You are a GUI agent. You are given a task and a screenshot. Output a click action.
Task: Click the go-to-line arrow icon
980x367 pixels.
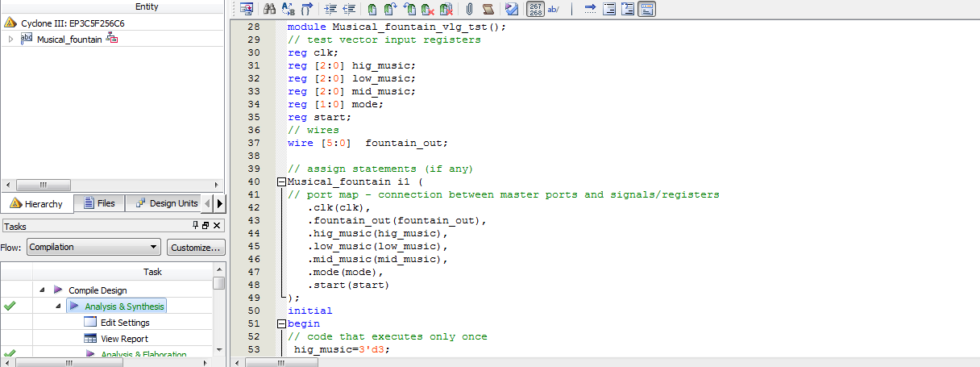coord(590,9)
